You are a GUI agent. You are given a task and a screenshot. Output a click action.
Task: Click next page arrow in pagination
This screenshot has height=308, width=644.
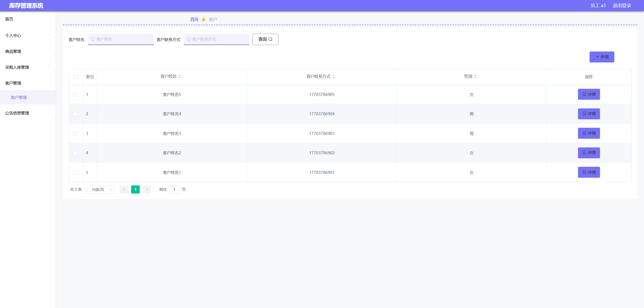point(147,189)
